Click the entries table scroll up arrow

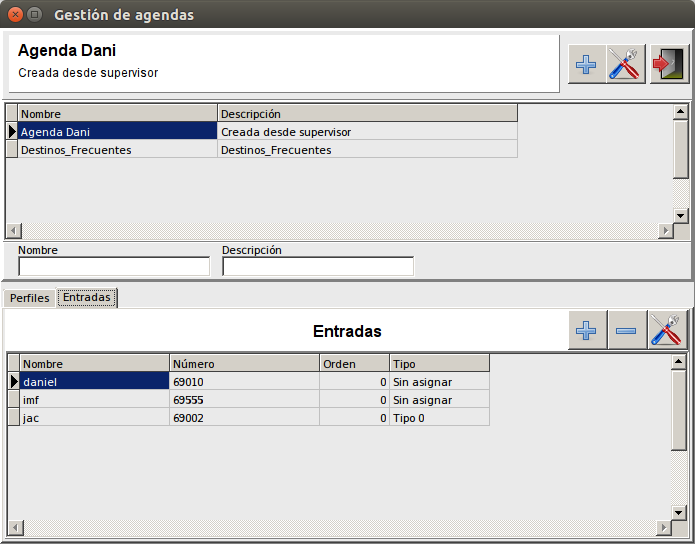click(x=679, y=362)
